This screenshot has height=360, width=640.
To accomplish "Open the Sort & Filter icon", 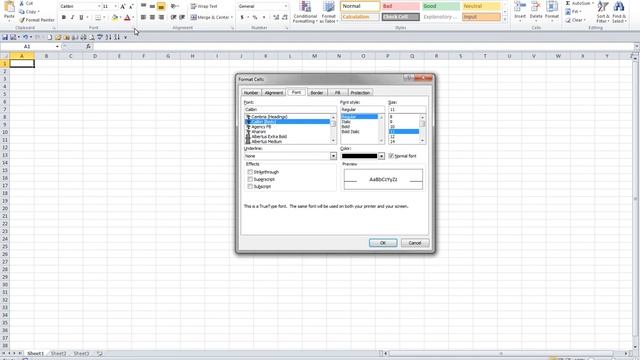I will 602,7.
